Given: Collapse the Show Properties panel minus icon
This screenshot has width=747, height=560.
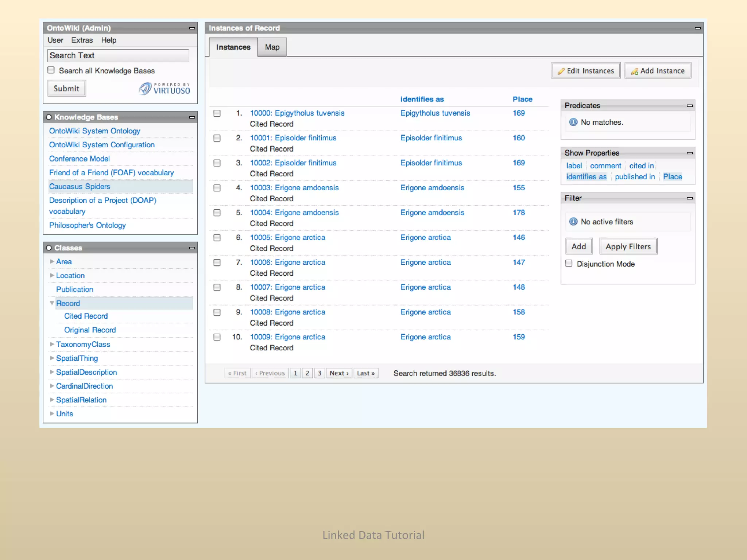Looking at the screenshot, I should pos(689,153).
